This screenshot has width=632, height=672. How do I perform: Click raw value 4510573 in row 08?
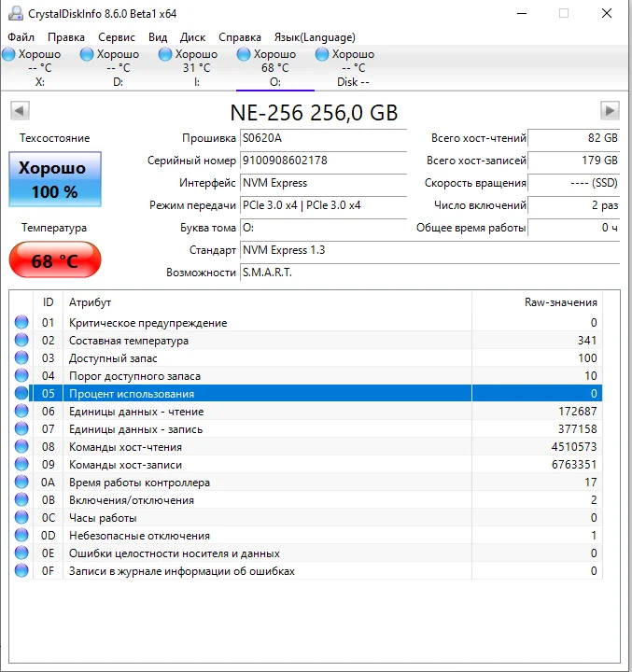574,447
